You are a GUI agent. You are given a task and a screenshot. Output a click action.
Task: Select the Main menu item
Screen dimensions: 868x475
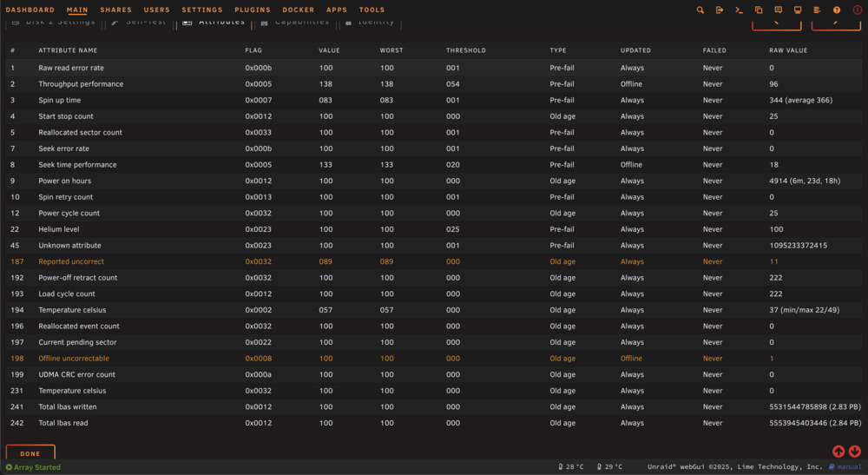[x=77, y=10]
